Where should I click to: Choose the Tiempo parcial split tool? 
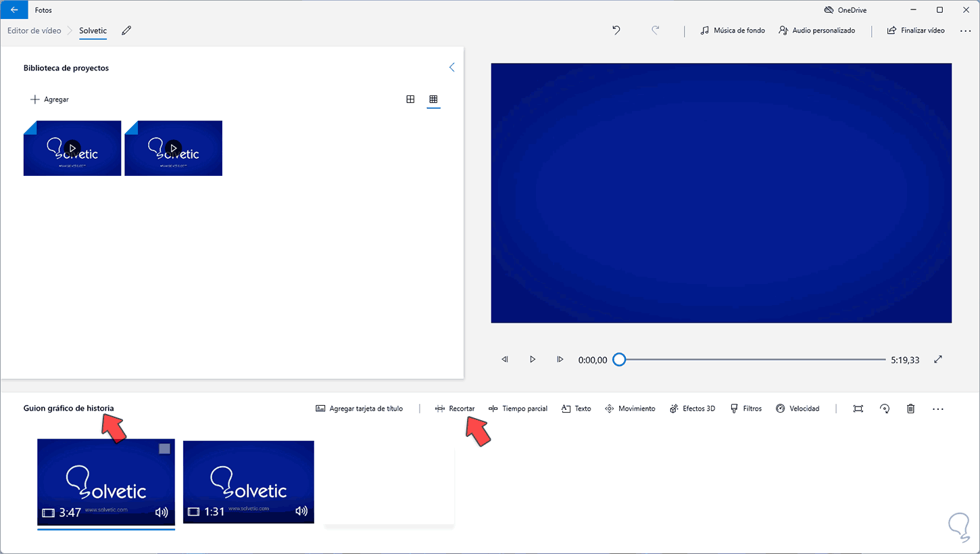point(518,409)
